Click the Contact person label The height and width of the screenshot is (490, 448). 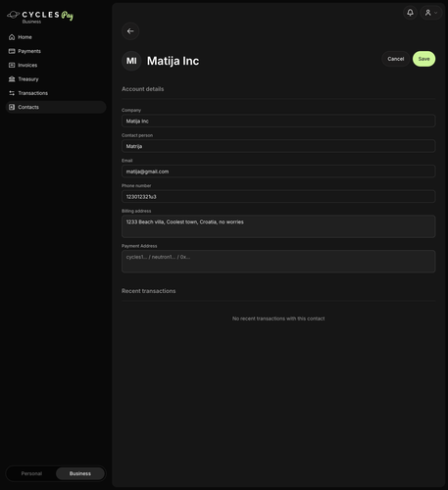(x=137, y=135)
